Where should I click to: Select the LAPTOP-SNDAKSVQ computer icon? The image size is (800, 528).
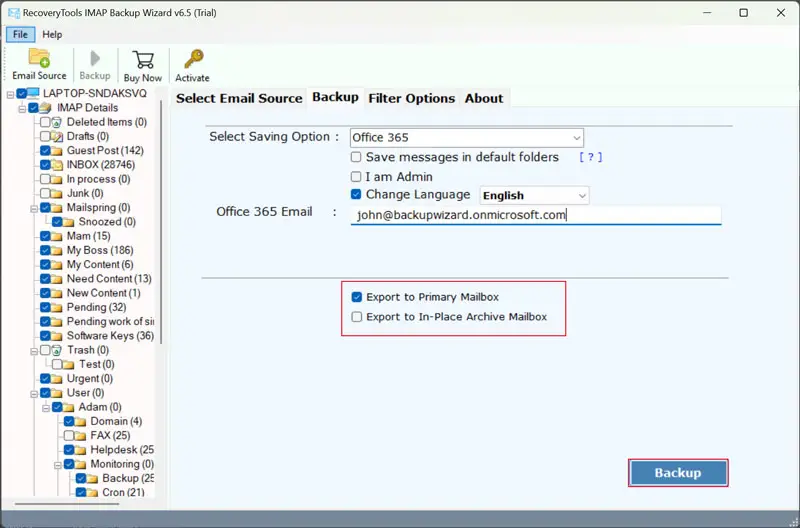point(35,94)
